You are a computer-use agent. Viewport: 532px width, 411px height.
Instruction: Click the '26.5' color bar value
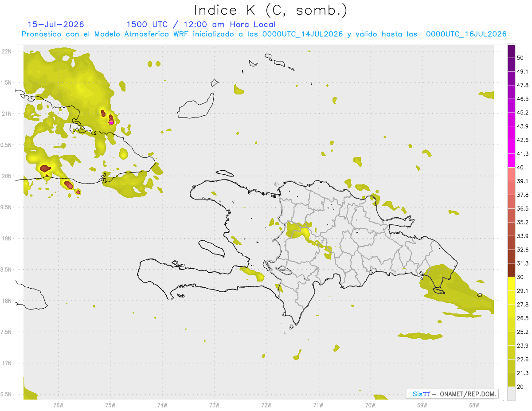pos(523,318)
